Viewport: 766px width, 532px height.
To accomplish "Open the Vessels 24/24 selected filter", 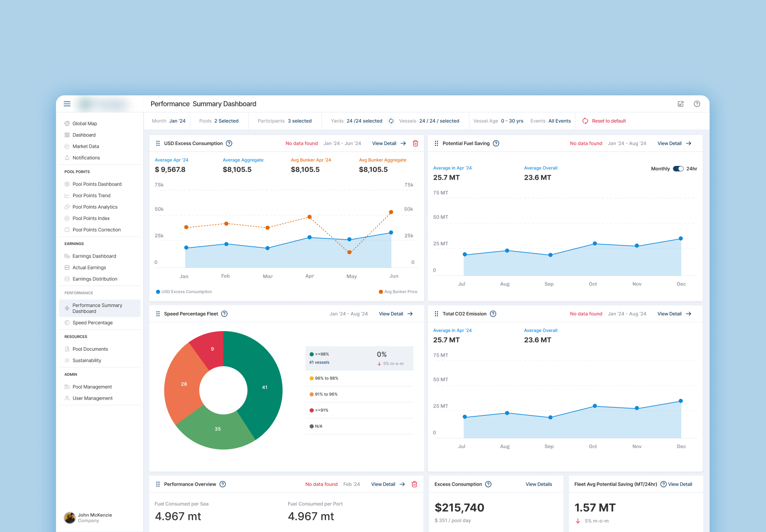I will pos(429,121).
